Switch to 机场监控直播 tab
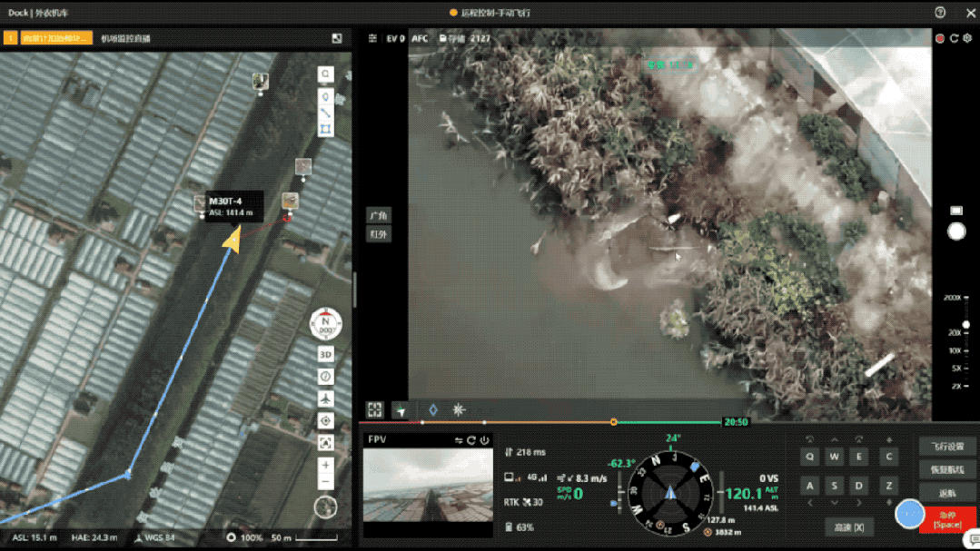Image resolution: width=980 pixels, height=551 pixels. point(125,38)
